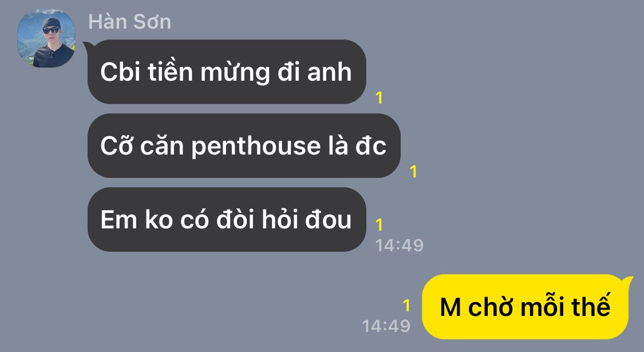Viewport: 644px width, 352px height.
Task: Click the word "Cỡ" starting the second message
Action: 116,145
